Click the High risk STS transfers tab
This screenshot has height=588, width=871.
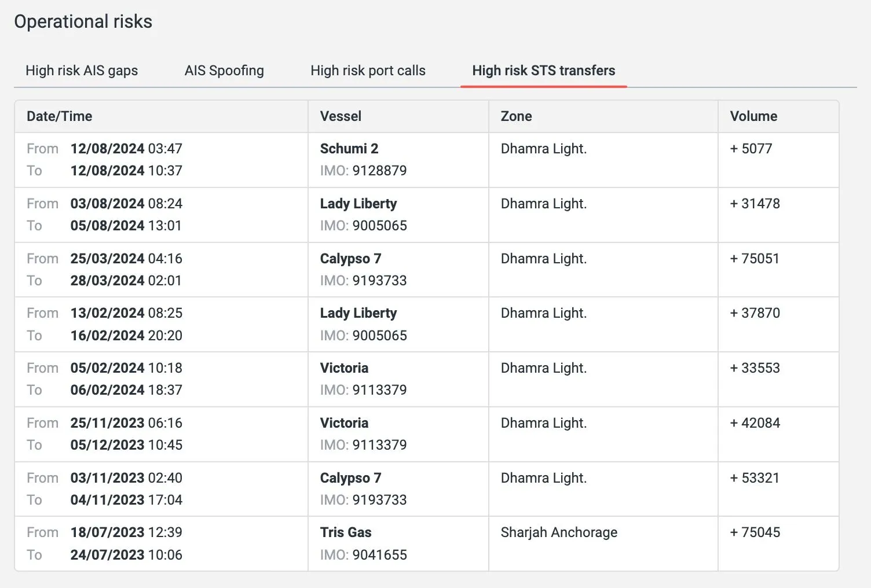543,71
